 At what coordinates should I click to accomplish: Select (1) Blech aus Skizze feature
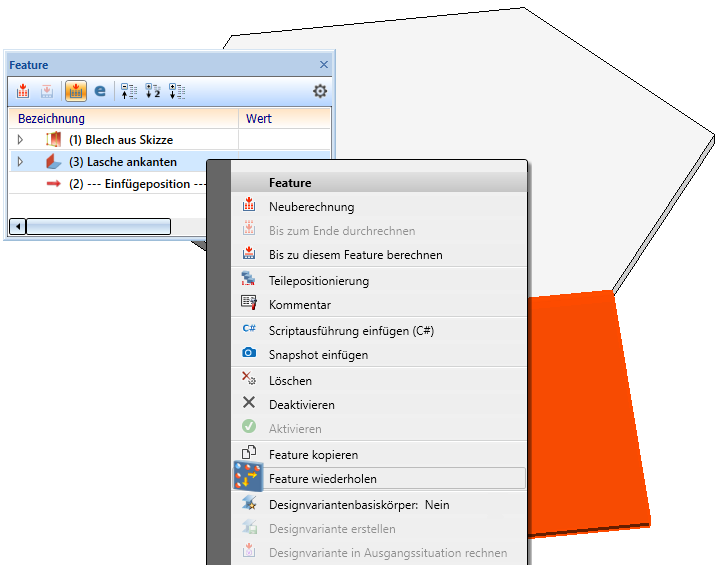point(121,139)
